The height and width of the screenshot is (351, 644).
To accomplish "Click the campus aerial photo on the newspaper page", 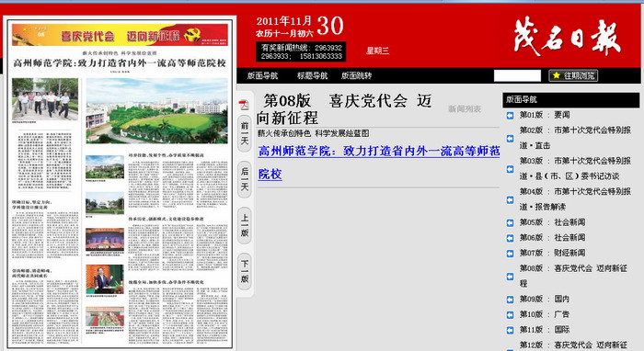I will click(156, 110).
